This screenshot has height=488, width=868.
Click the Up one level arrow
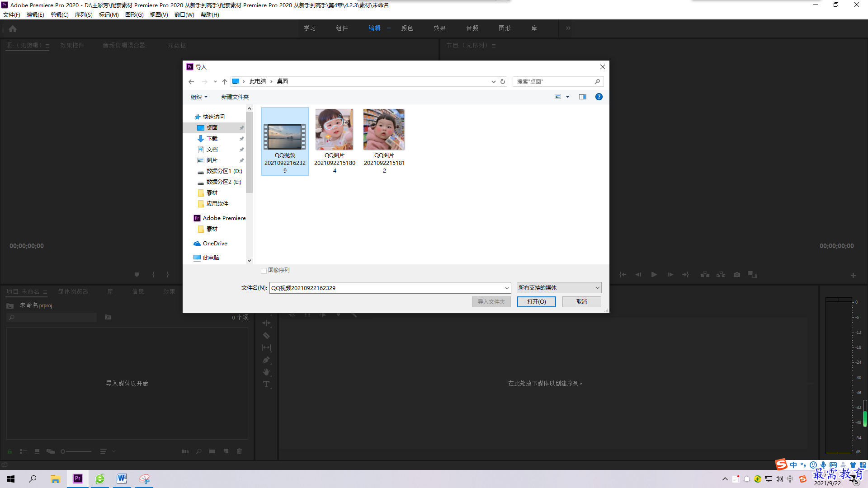coord(225,82)
